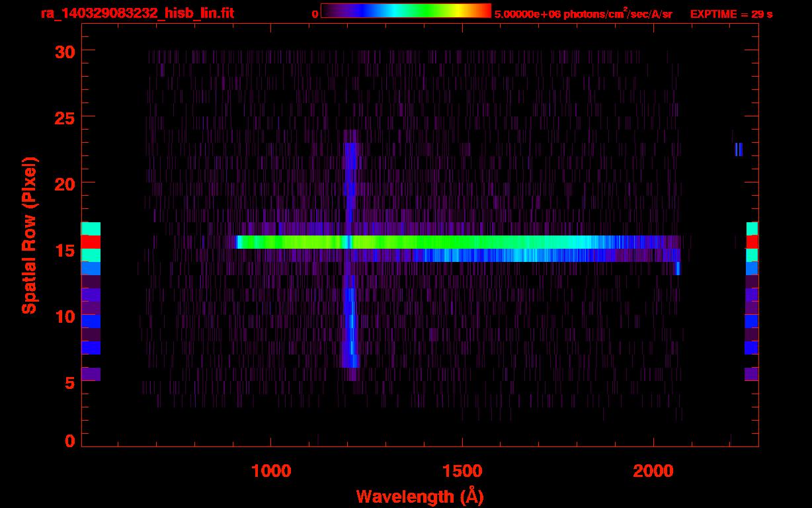Click the 30 tick label on the spatial row axis
812x508 pixels.
coord(64,51)
